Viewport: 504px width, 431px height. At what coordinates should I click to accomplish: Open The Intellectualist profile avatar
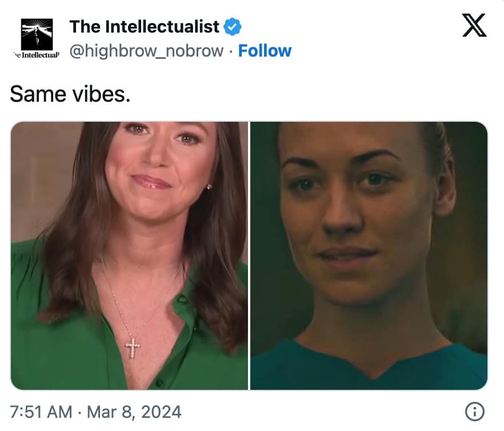(x=37, y=34)
